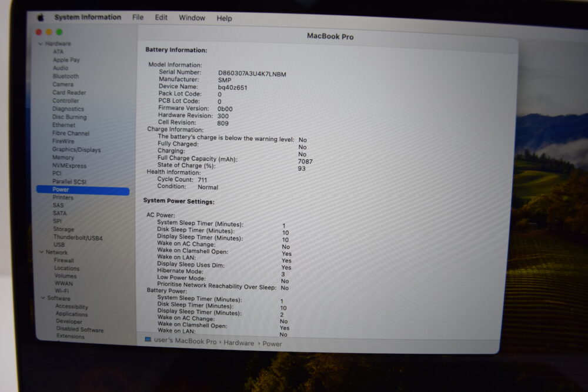Open the Help menu
The height and width of the screenshot is (392, 588).
224,18
